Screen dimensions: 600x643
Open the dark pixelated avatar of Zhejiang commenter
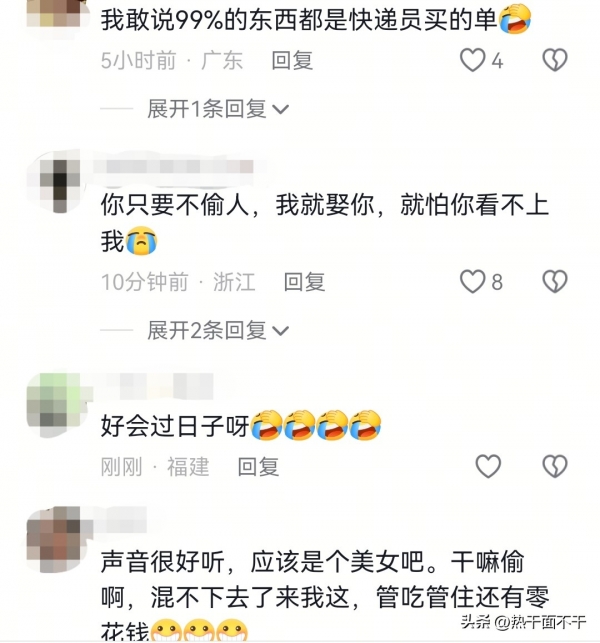point(59,185)
